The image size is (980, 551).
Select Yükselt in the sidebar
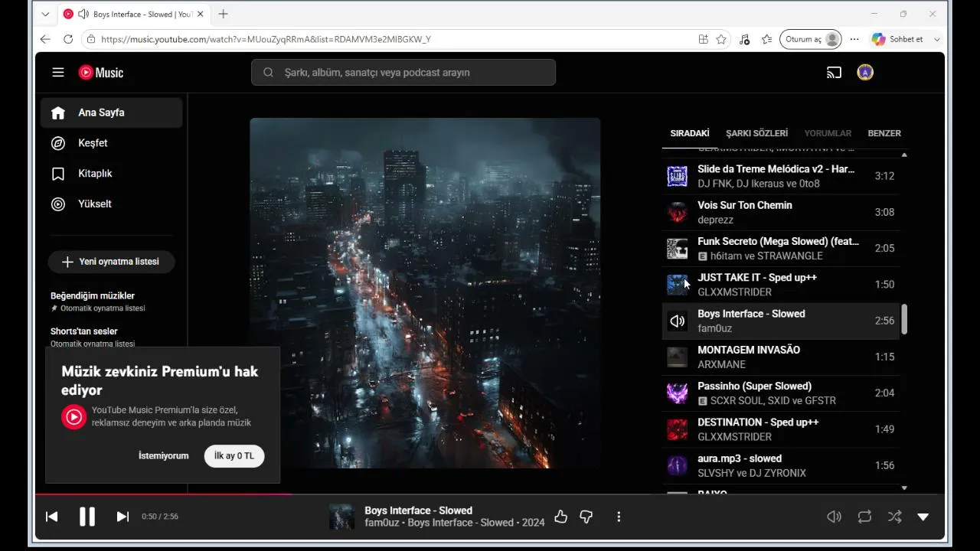112,204
